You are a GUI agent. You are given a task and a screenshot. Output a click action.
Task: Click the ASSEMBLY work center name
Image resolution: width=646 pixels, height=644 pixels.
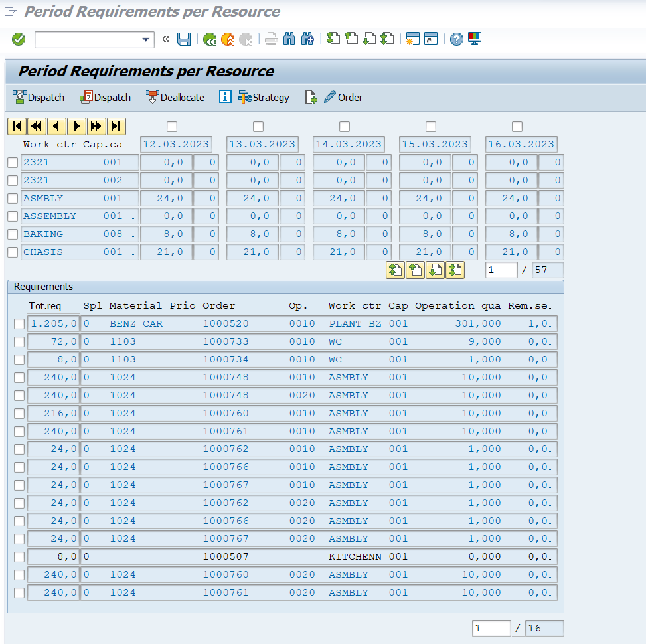[x=50, y=216]
